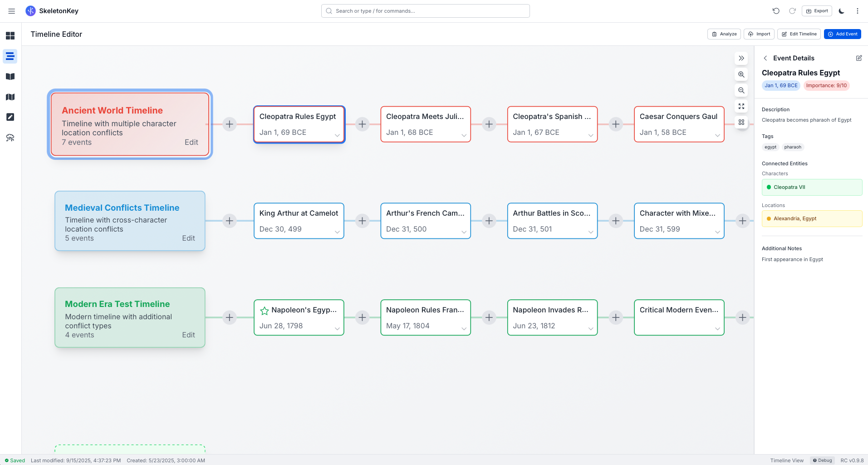Open the hamburger menu top left
Viewport: 868px width, 465px height.
pos(11,11)
